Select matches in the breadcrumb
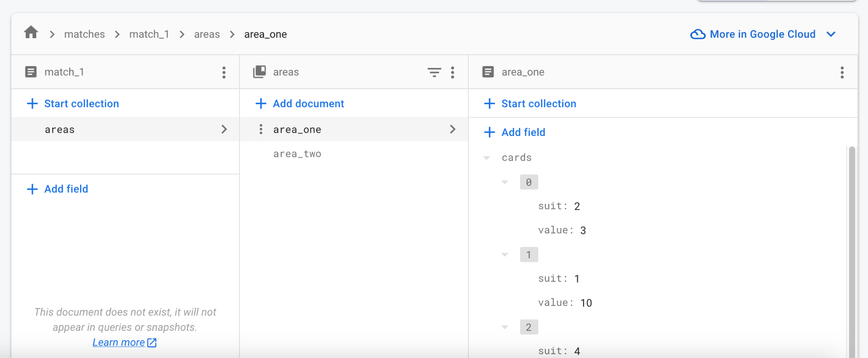This screenshot has height=358, width=868. pos(84,34)
